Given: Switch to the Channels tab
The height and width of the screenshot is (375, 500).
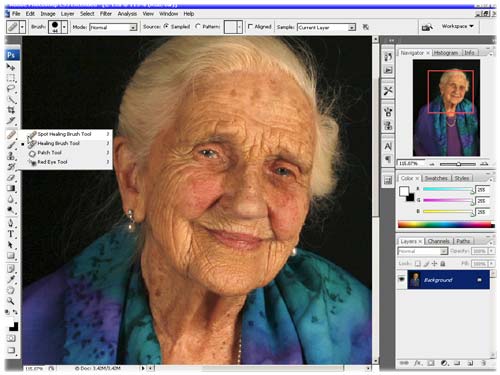Looking at the screenshot, I should 438,241.
